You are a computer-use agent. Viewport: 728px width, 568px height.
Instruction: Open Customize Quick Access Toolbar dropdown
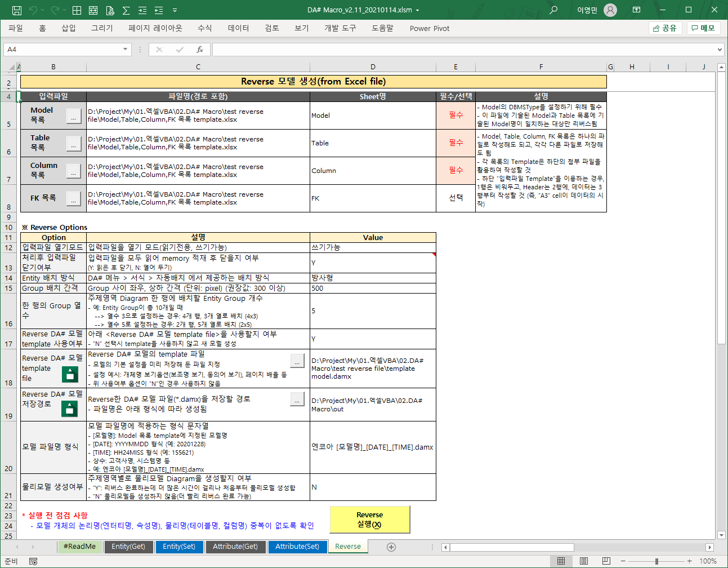pos(175,10)
